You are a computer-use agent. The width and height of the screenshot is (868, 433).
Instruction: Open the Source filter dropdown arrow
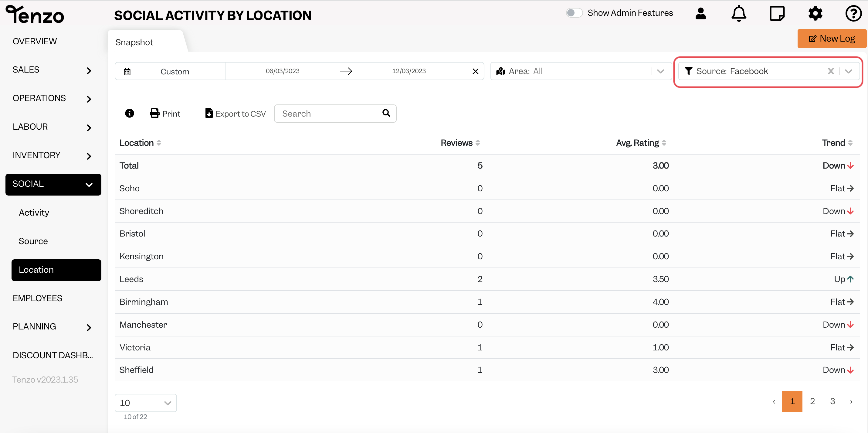pyautogui.click(x=849, y=71)
